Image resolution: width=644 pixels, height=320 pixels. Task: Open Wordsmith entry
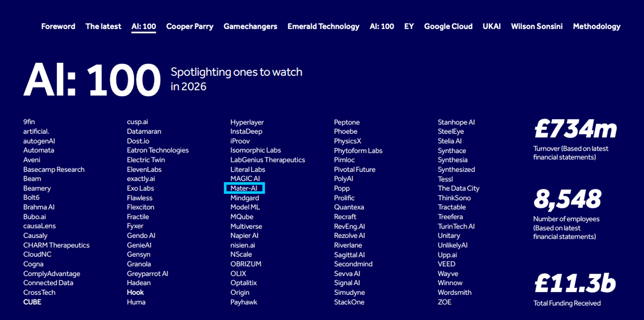click(x=454, y=292)
